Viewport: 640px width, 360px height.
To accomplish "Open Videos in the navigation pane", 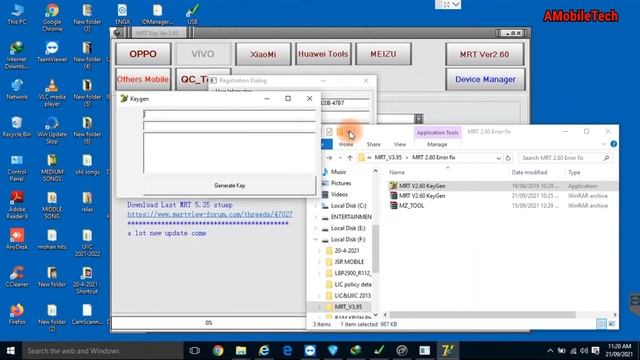I will pos(339,195).
